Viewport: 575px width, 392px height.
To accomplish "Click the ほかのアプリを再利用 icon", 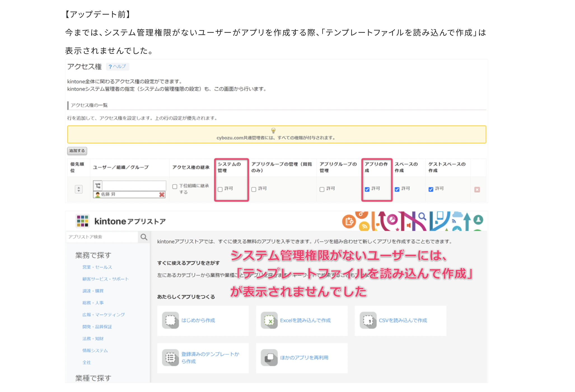I will (269, 358).
